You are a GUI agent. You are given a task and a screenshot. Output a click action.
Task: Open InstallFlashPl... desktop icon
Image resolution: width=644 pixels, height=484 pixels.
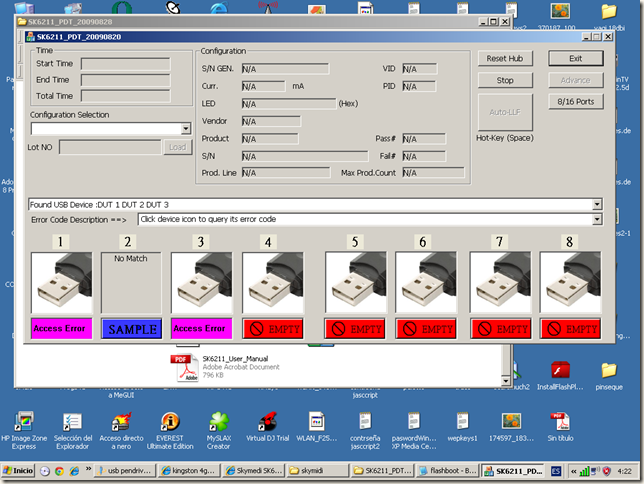click(560, 376)
